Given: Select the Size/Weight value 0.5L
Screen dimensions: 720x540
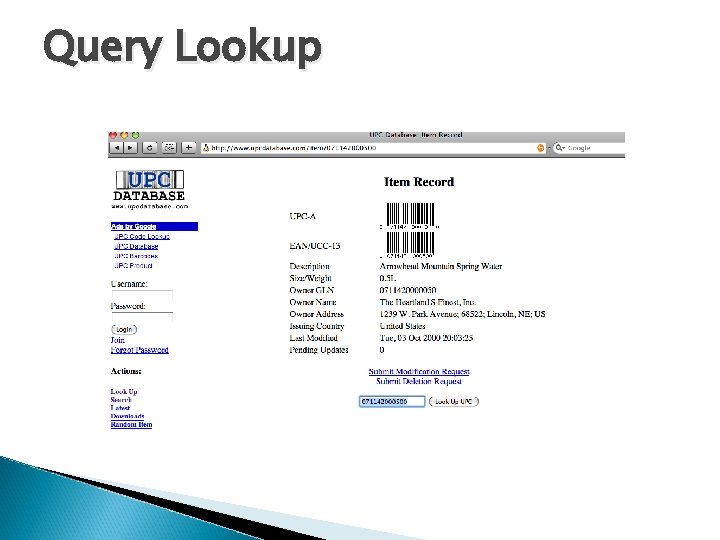Looking at the screenshot, I should [x=388, y=278].
